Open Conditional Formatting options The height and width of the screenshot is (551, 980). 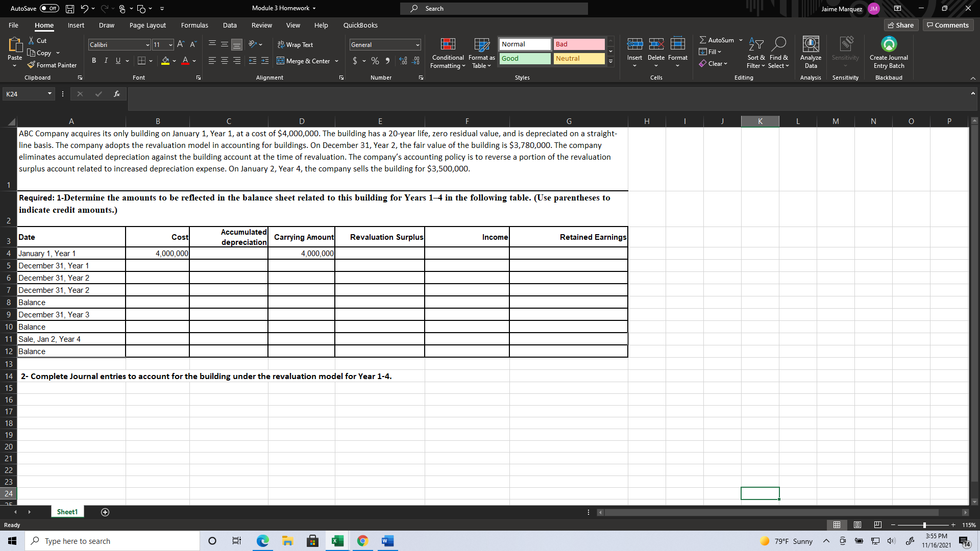tap(448, 53)
